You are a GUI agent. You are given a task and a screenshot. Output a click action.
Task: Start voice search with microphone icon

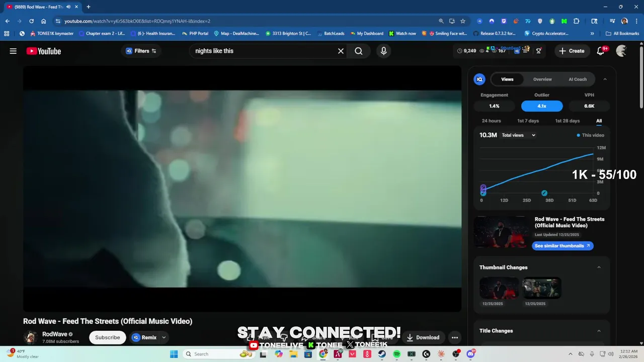383,51
